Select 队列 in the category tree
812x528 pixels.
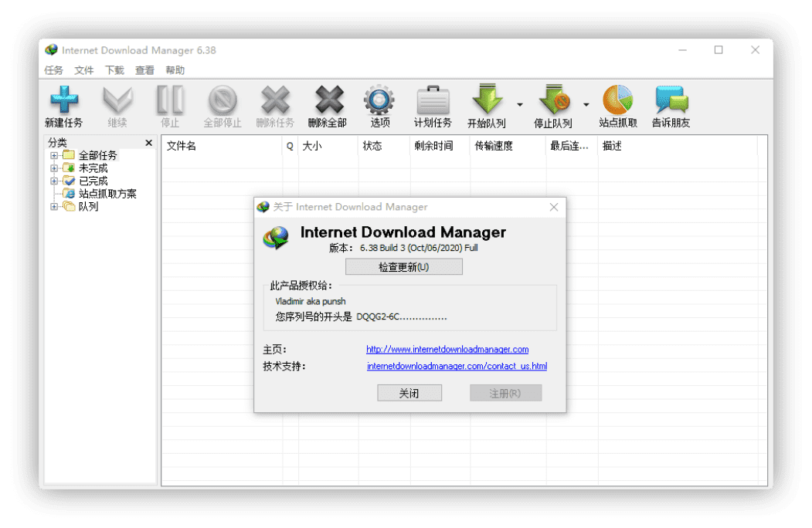[x=89, y=207]
